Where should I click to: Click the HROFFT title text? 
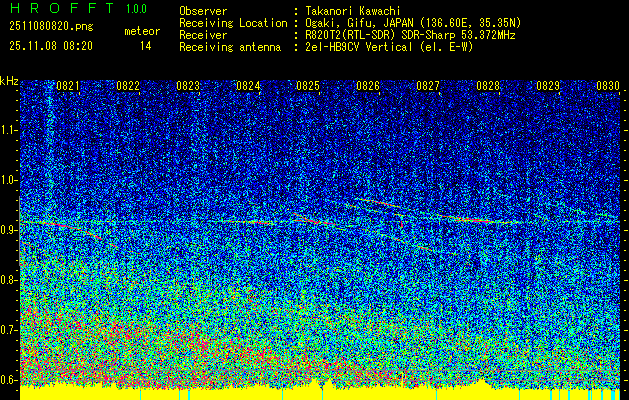(62, 8)
